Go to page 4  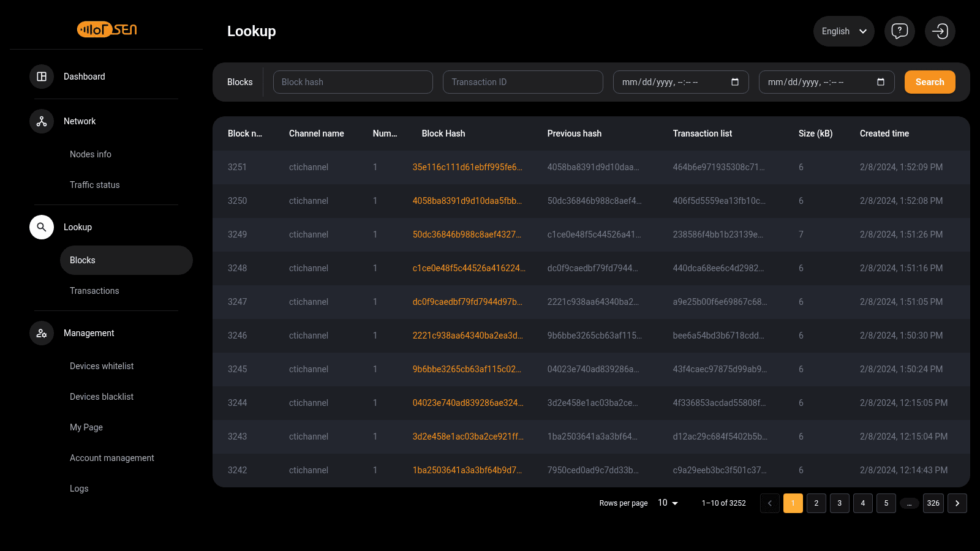(x=863, y=503)
